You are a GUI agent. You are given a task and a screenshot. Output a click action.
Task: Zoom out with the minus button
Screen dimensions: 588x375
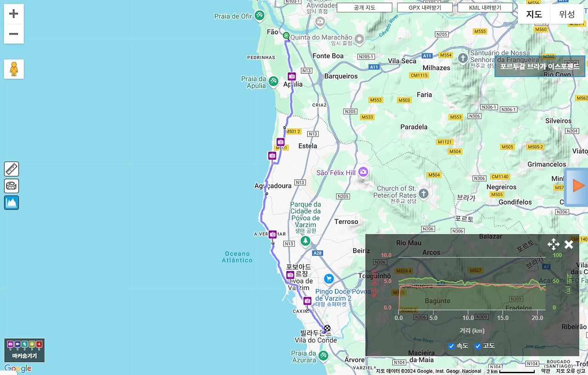pyautogui.click(x=14, y=34)
